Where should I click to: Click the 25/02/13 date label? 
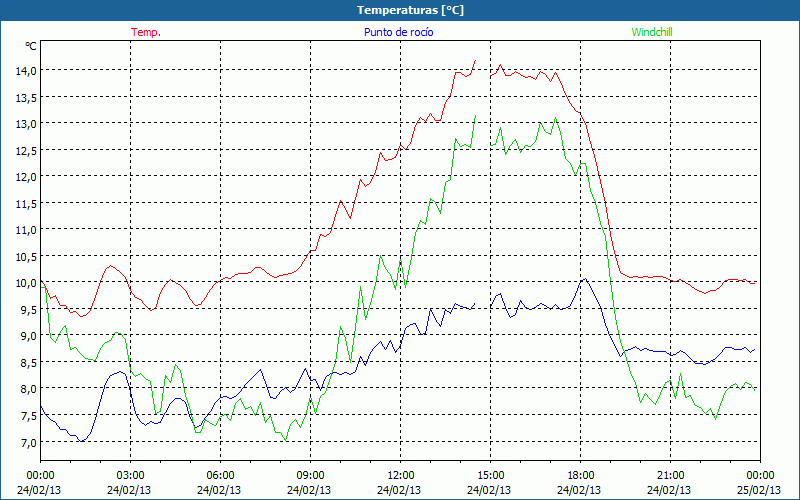click(x=759, y=490)
